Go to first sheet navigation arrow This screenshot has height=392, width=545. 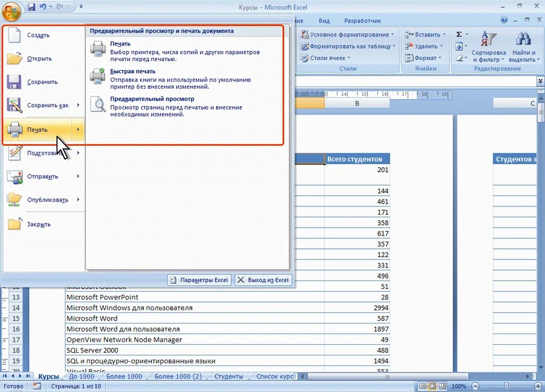[5, 376]
